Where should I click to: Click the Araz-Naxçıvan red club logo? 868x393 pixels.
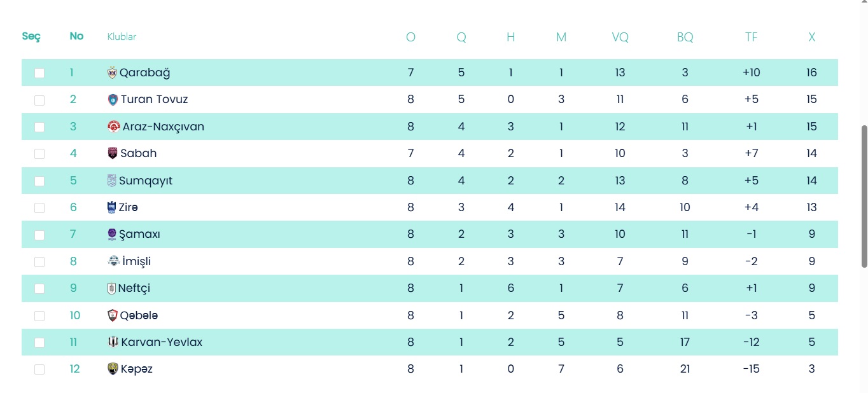pyautogui.click(x=114, y=127)
